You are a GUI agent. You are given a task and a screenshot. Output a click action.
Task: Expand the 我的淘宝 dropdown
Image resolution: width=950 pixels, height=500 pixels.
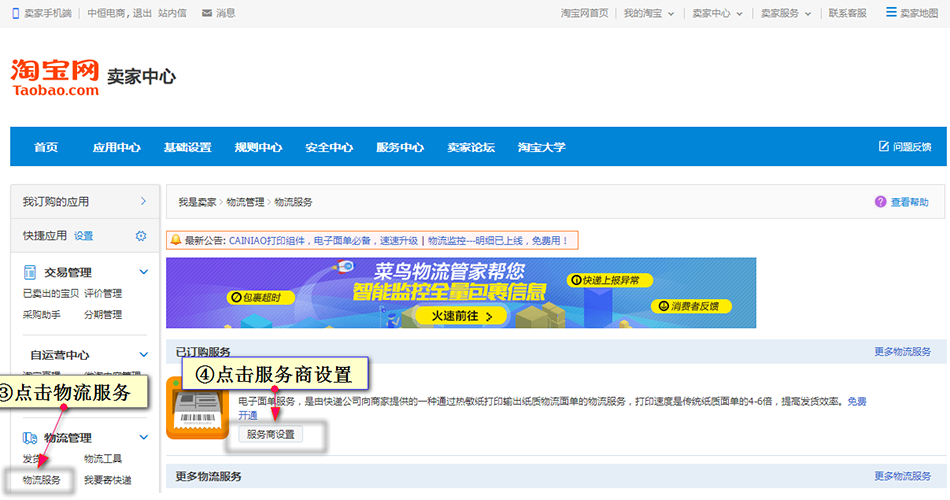[x=671, y=13]
